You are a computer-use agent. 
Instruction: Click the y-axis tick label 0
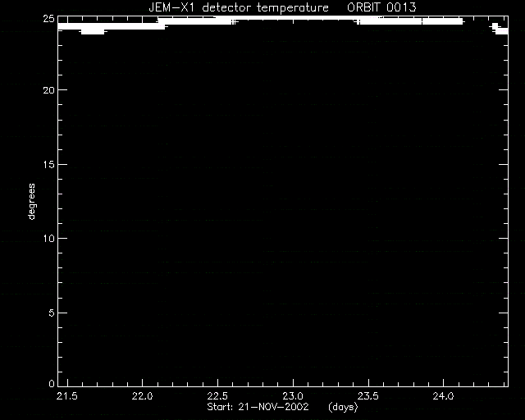point(51,383)
